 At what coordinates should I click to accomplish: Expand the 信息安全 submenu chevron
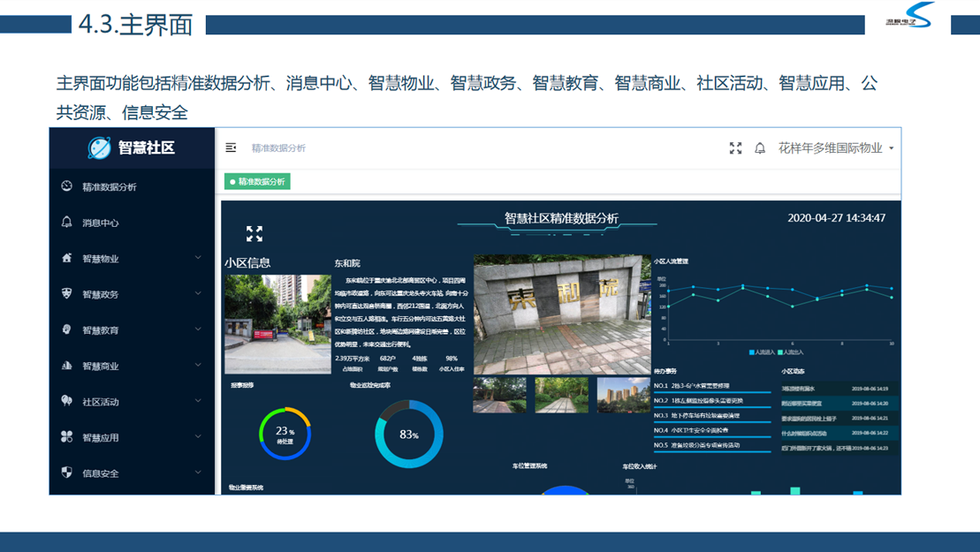[x=198, y=473]
